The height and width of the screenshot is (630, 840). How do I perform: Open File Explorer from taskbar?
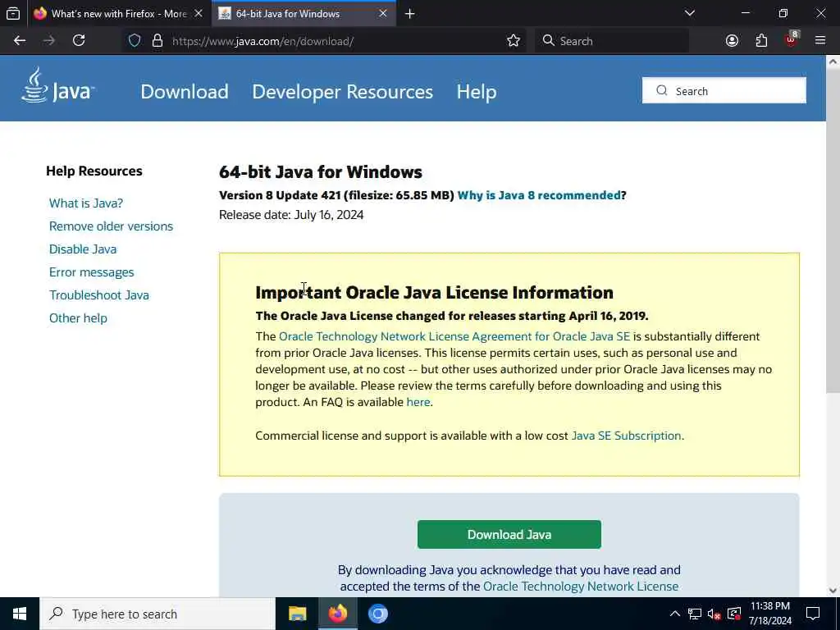[297, 614]
